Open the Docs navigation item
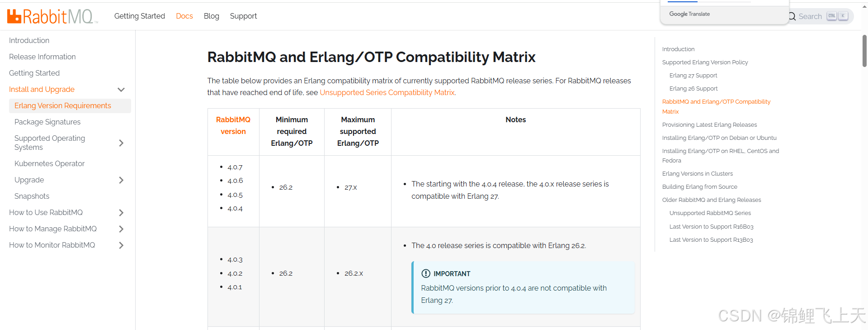Image resolution: width=868 pixels, height=330 pixels. (x=184, y=16)
